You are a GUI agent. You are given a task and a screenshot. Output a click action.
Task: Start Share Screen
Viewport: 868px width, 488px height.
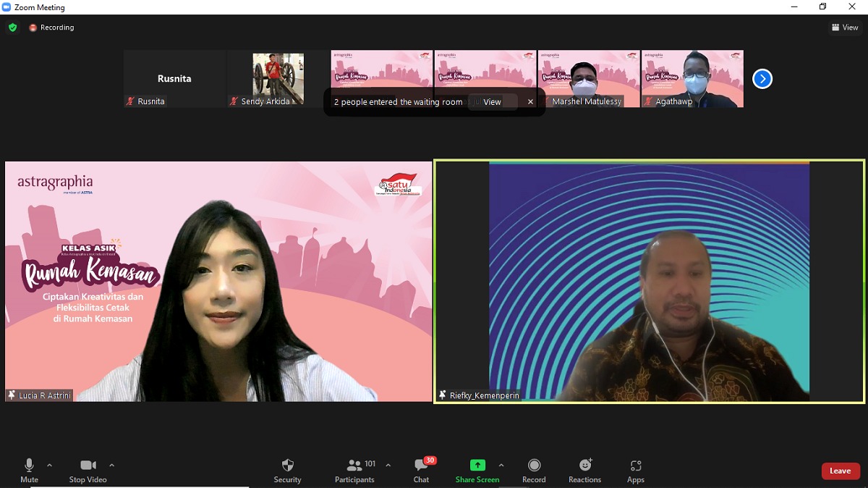477,470
